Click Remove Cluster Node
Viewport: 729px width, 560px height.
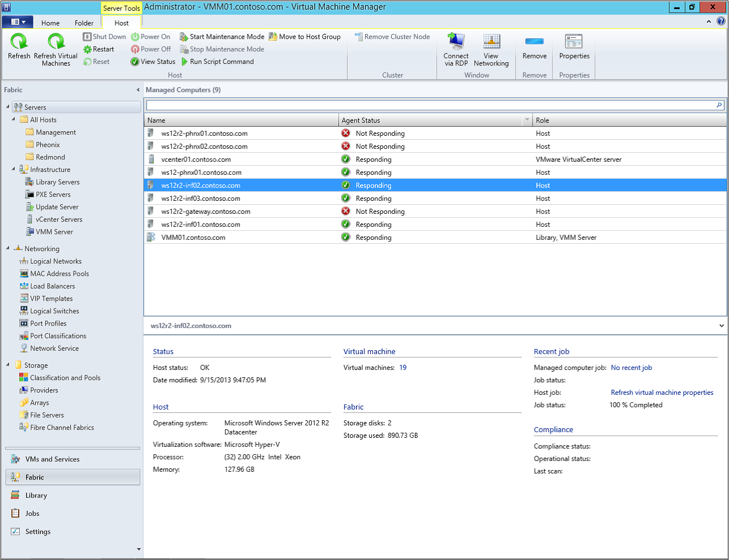tap(392, 37)
